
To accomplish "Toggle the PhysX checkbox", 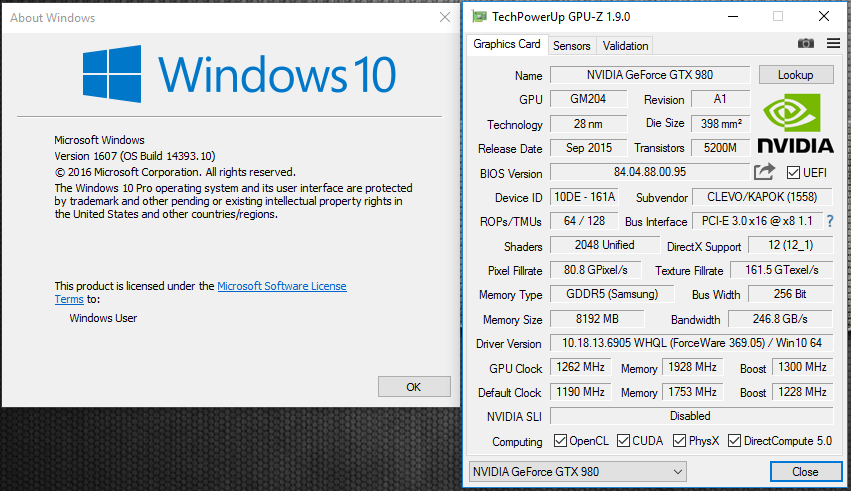I will coord(679,441).
